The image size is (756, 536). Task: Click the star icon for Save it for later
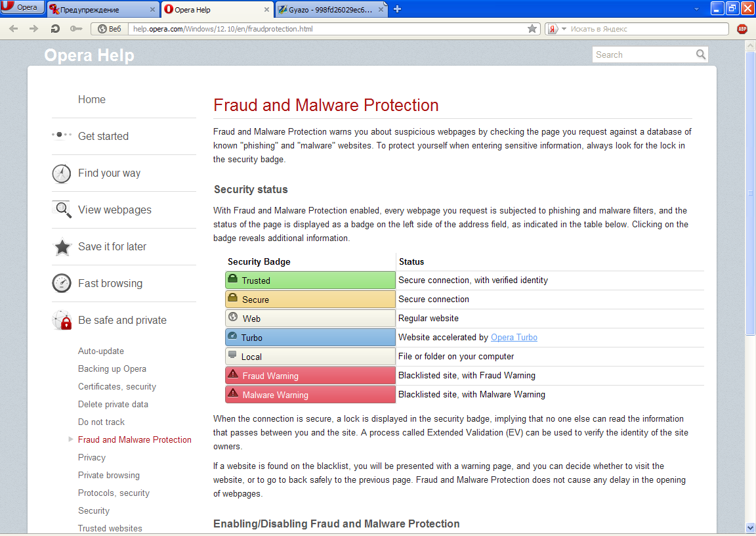click(x=62, y=246)
